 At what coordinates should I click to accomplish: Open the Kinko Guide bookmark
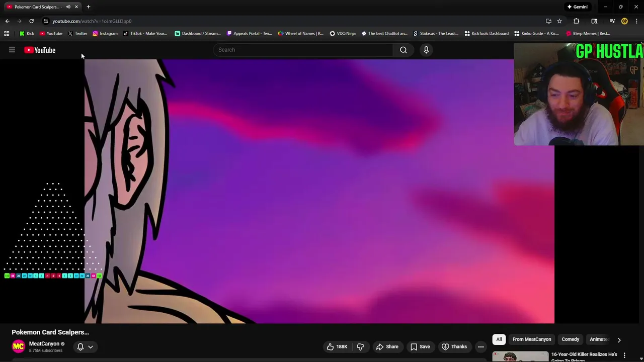click(x=536, y=34)
